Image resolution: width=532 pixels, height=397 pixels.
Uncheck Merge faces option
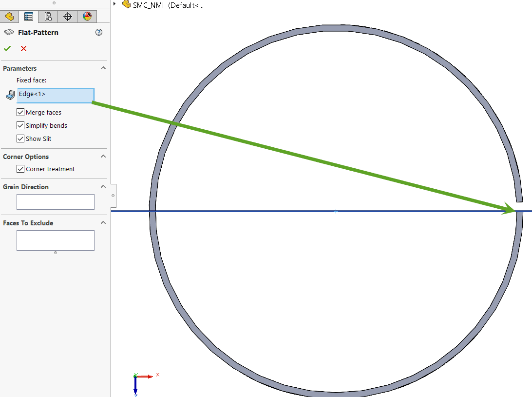(20, 112)
